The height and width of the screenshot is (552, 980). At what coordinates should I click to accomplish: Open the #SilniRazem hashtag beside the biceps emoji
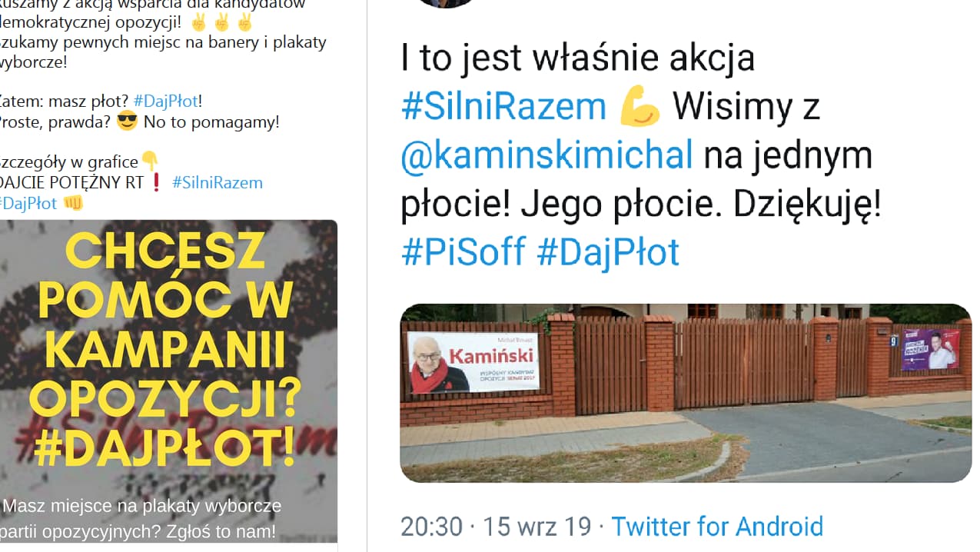[x=503, y=108]
